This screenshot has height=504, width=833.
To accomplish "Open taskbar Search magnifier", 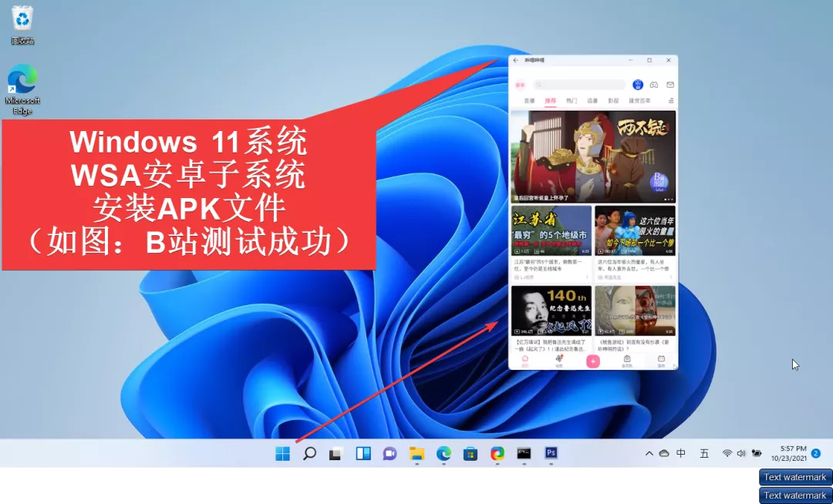I will [x=309, y=454].
